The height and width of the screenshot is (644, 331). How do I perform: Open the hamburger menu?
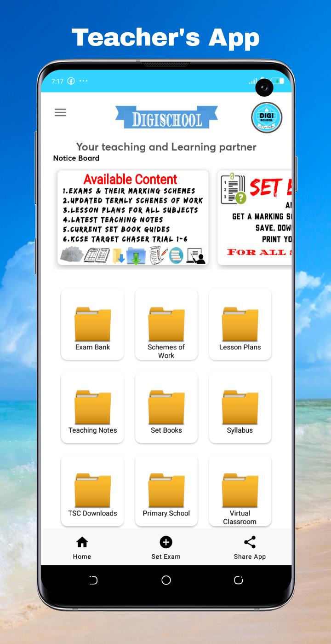[61, 113]
